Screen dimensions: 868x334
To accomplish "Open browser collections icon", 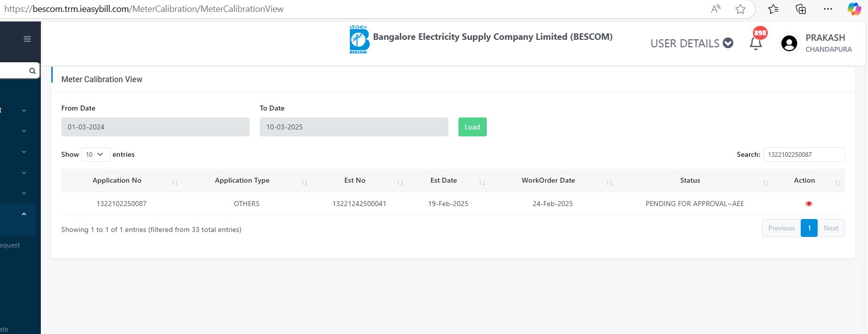I will pyautogui.click(x=801, y=8).
